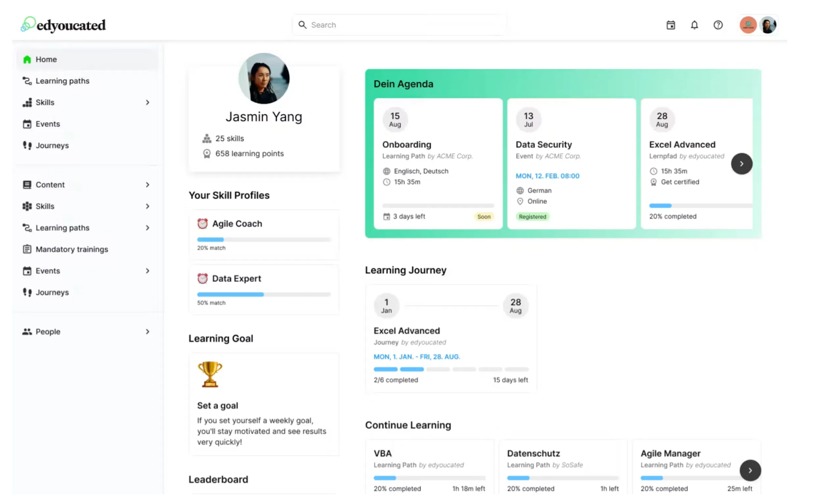Expand the Content section chevron
The height and width of the screenshot is (504, 819).
pos(147,185)
